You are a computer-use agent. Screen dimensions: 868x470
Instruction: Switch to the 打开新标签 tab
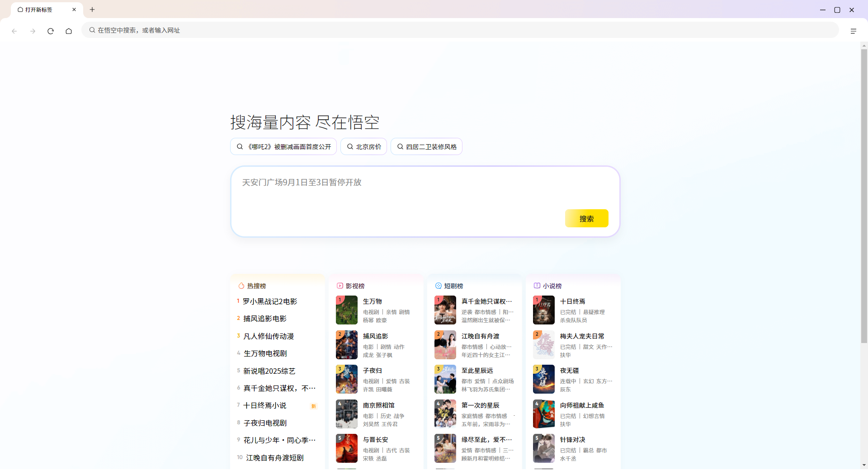coord(38,9)
